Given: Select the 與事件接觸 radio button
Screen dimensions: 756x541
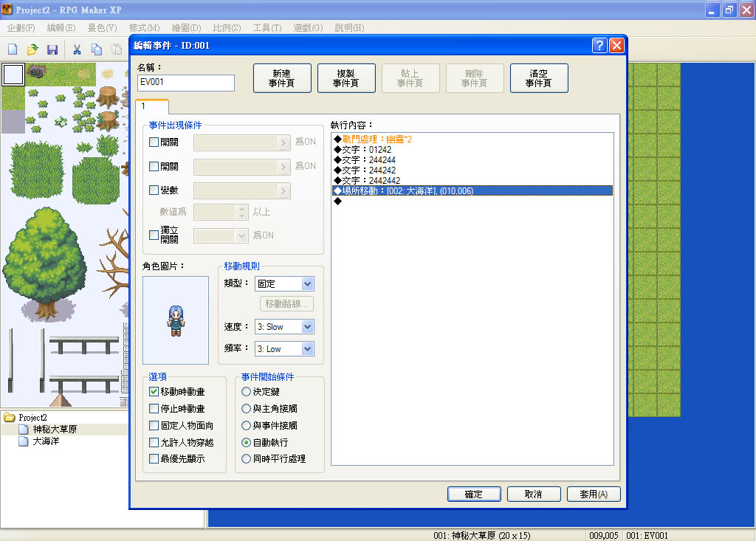Looking at the screenshot, I should [x=246, y=425].
